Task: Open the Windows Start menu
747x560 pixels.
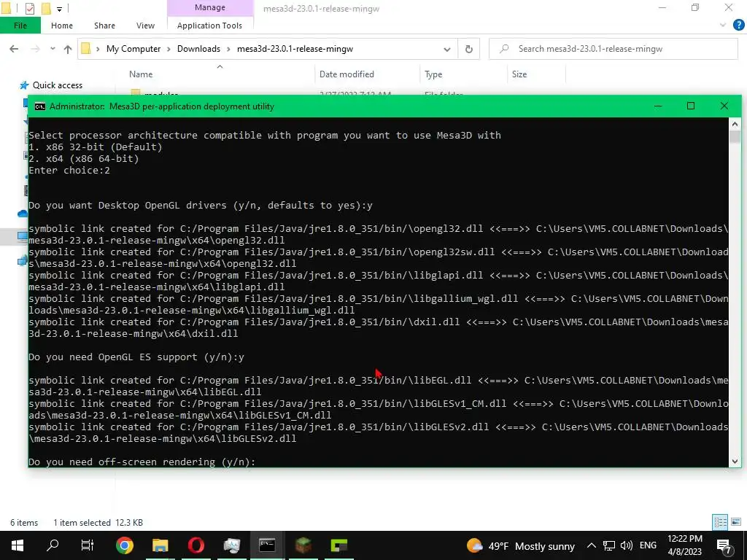Action: click(x=18, y=545)
